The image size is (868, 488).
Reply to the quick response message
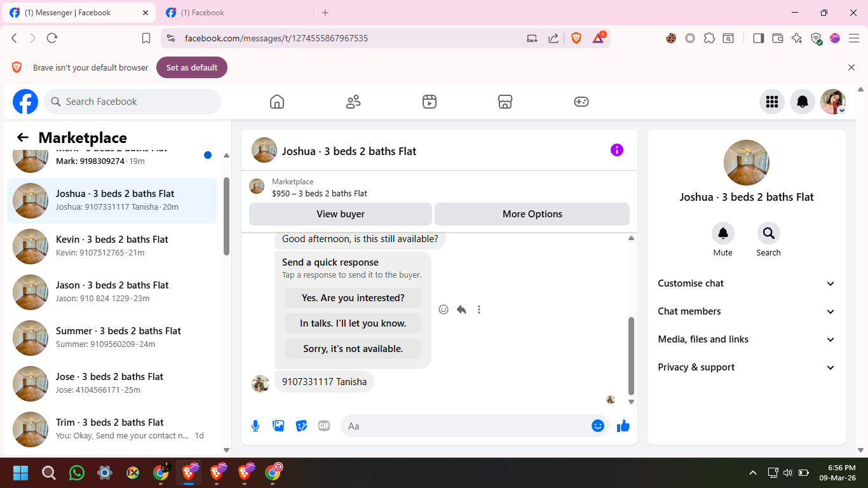click(461, 309)
